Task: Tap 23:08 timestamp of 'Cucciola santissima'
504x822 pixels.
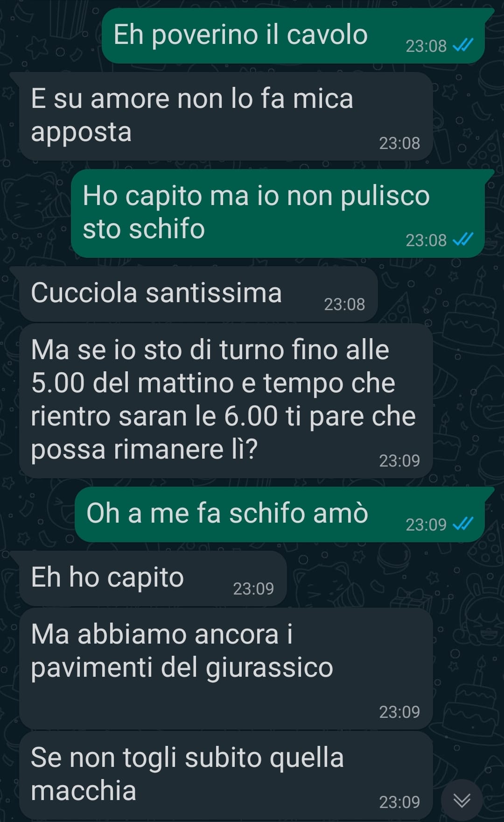Action: [344, 304]
